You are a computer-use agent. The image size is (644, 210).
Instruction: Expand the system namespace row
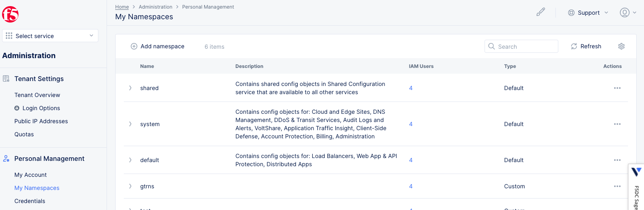pyautogui.click(x=130, y=124)
